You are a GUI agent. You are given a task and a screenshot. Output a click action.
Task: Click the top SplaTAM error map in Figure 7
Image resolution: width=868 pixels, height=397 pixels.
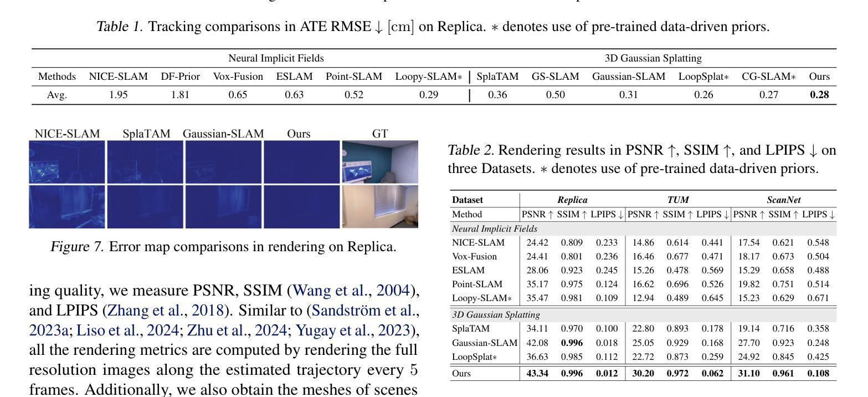click(145, 162)
